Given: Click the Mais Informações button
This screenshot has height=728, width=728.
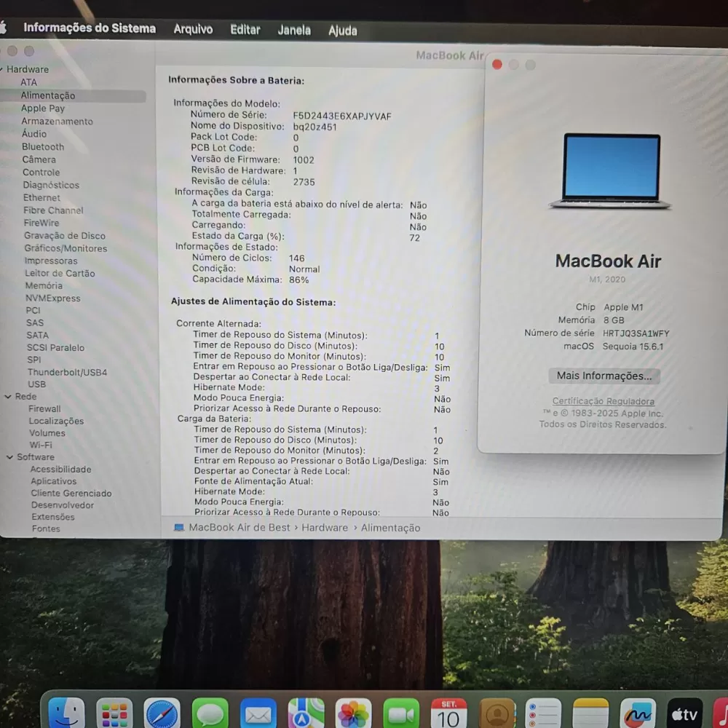Looking at the screenshot, I should [604, 376].
